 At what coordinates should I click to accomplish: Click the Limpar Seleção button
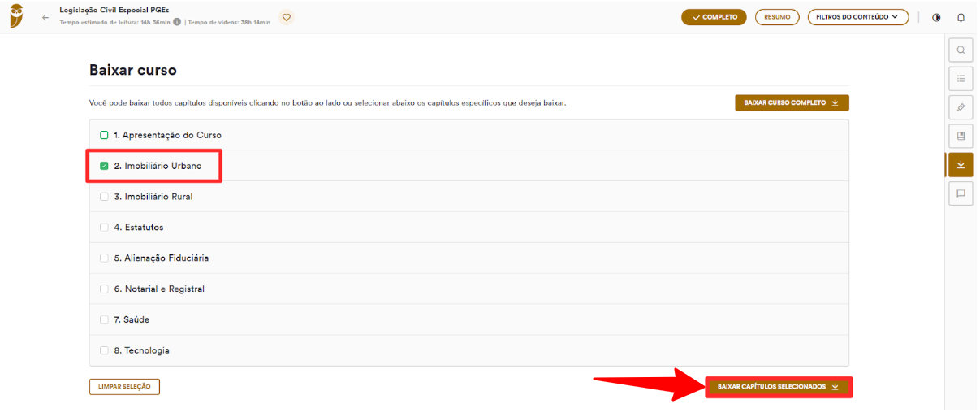124,387
